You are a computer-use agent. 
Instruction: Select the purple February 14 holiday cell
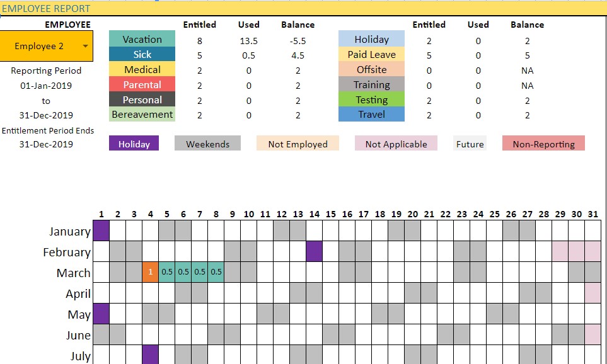pyautogui.click(x=315, y=251)
